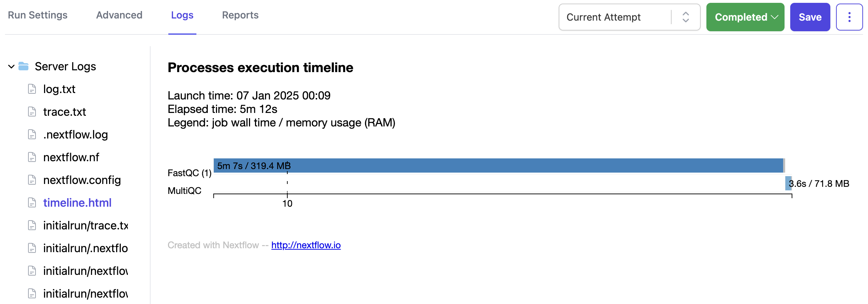Open the nextflow.config file icon
Image resolution: width=868 pixels, height=304 pixels.
(32, 180)
